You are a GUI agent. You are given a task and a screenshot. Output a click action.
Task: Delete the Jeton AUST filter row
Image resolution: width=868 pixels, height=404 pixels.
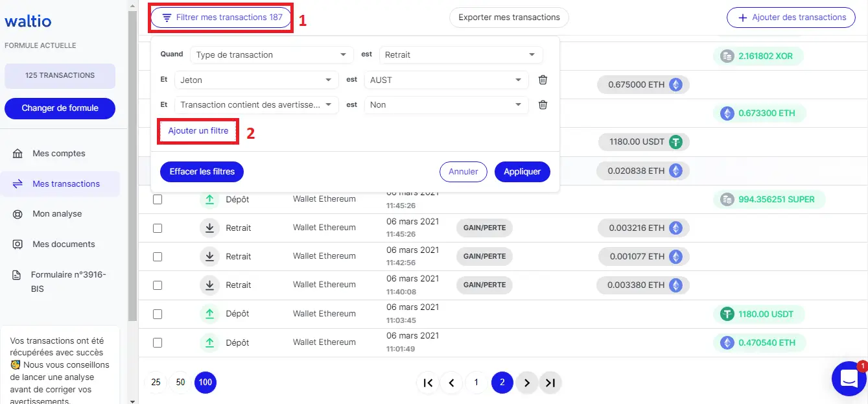(543, 80)
